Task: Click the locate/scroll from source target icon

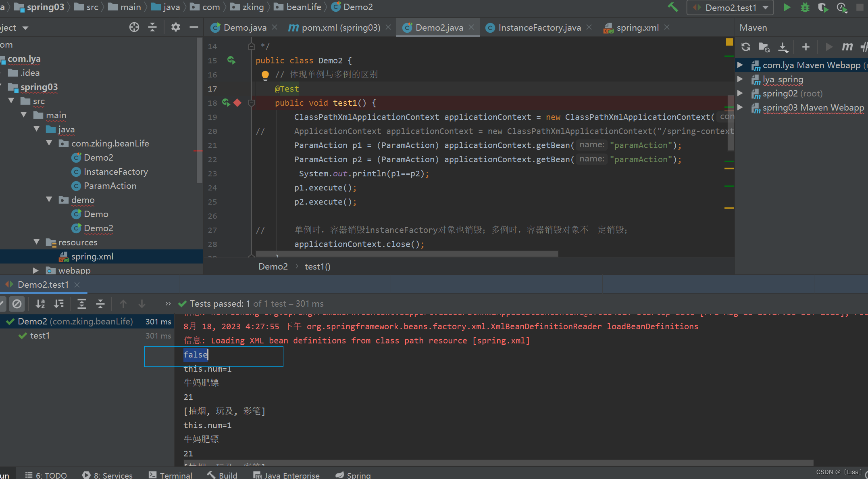Action: click(134, 27)
